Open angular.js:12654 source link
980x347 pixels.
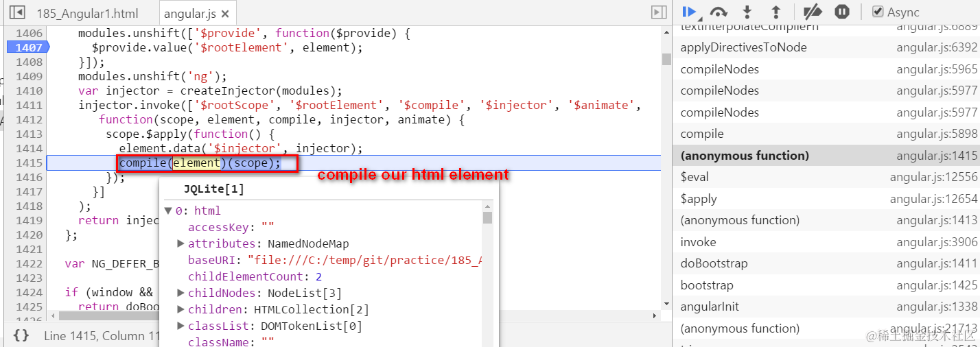click(933, 199)
